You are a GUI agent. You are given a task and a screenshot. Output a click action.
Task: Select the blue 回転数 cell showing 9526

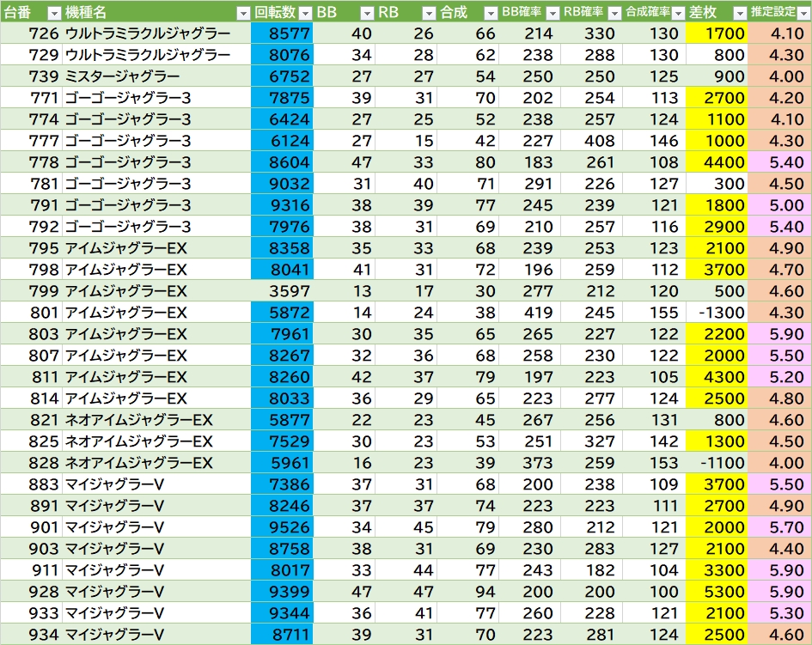click(x=282, y=527)
